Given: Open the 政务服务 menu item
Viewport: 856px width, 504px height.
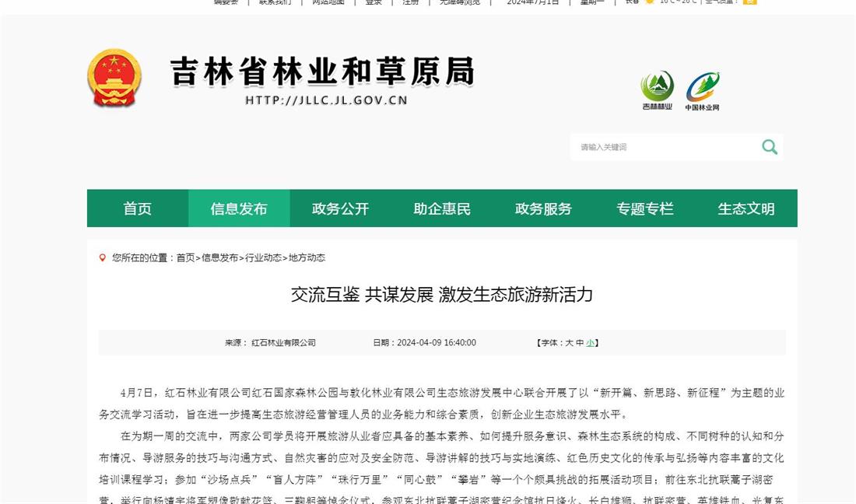Looking at the screenshot, I should 543,208.
